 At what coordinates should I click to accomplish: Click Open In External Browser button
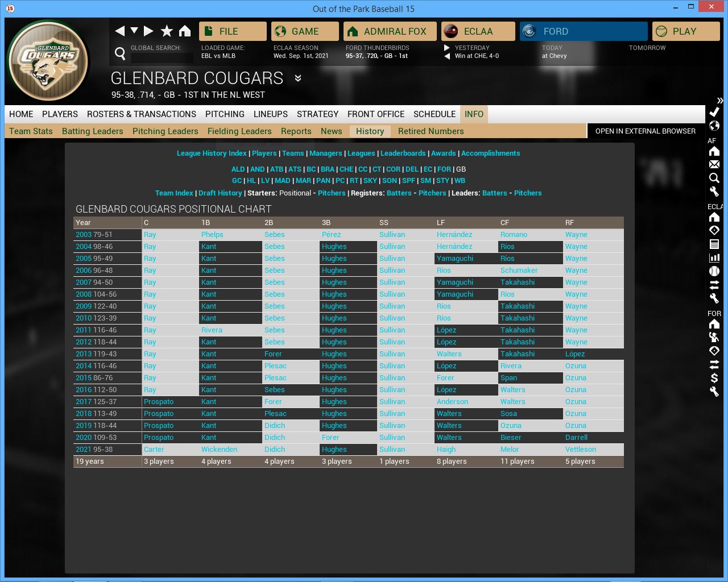(645, 131)
